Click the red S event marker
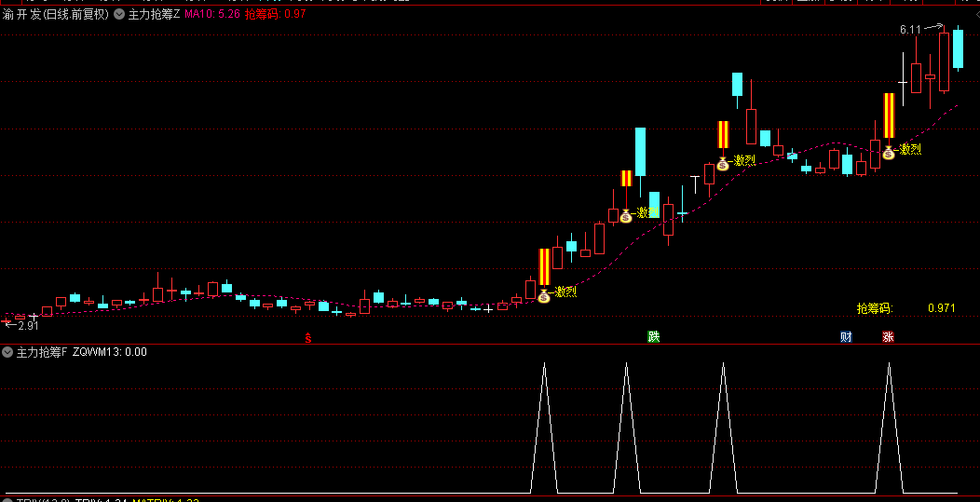This screenshot has height=502, width=980. 307,337
